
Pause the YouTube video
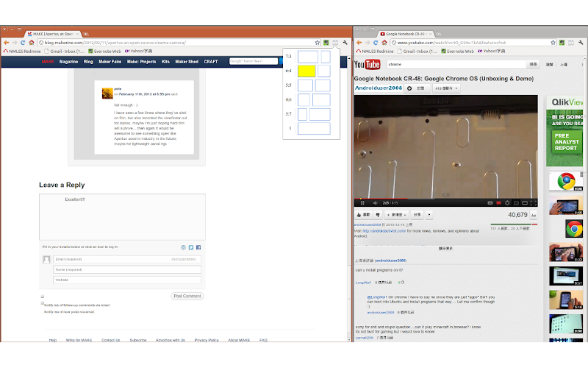(362, 203)
